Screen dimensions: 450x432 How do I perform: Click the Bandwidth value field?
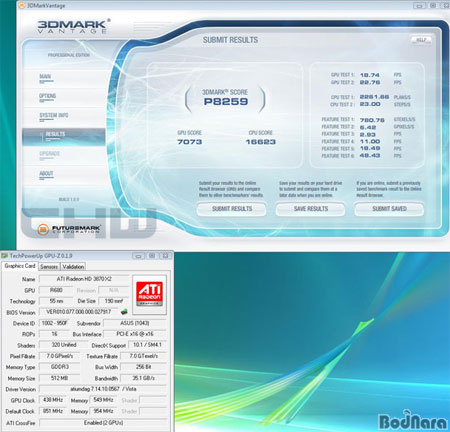click(x=143, y=378)
